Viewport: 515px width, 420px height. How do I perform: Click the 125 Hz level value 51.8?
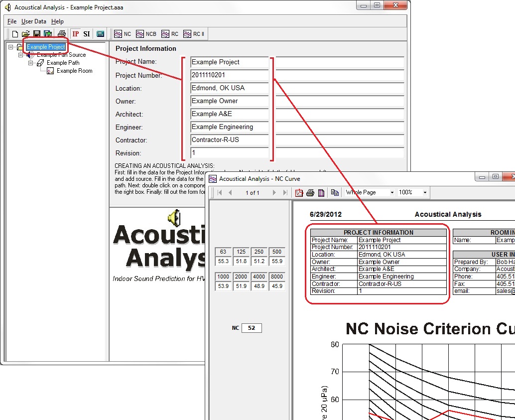tap(241, 261)
